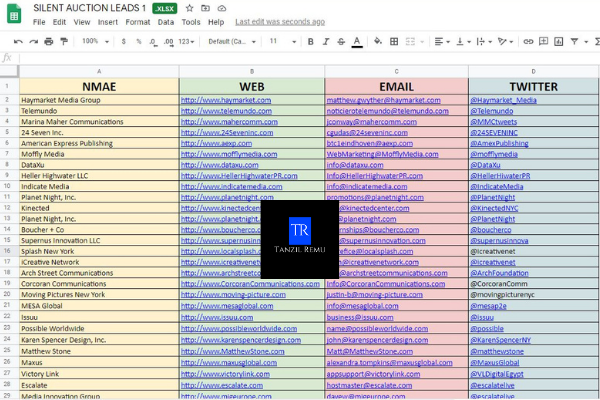The image size is (600, 400).
Task: Toggle bold formatting
Action: [x=311, y=42]
